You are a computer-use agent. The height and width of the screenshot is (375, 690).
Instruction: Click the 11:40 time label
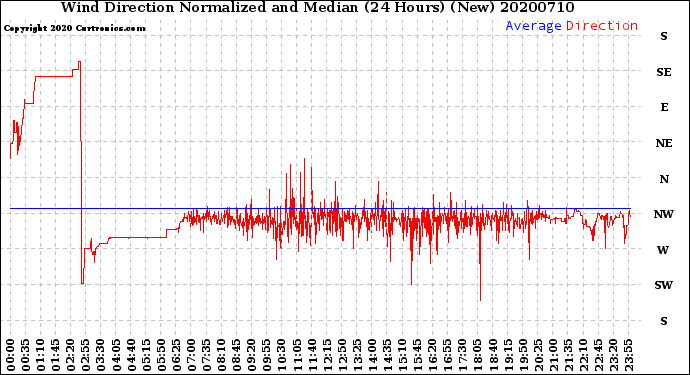click(x=312, y=355)
